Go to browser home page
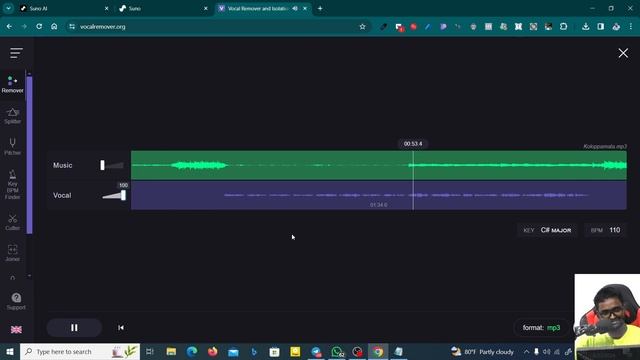The width and height of the screenshot is (640, 360). tap(54, 27)
